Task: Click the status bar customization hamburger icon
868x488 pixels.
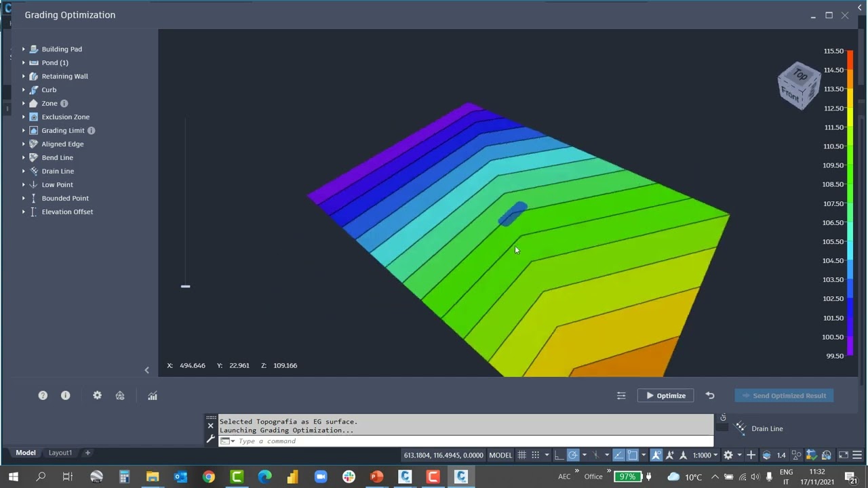Action: [x=857, y=455]
